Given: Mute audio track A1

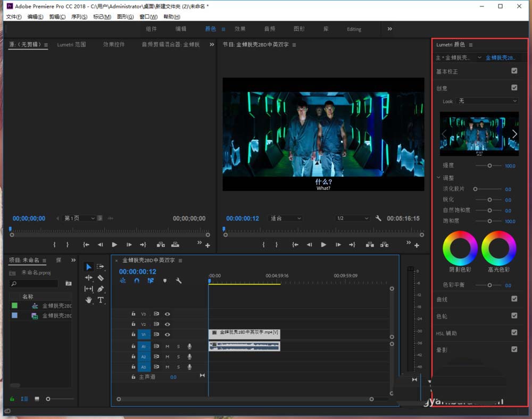Looking at the screenshot, I should pos(167,346).
